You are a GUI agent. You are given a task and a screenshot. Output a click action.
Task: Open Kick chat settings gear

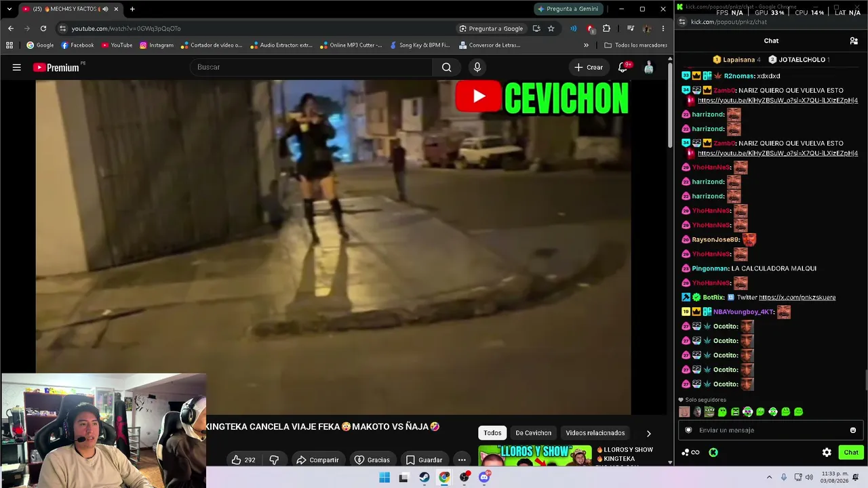[827, 452]
